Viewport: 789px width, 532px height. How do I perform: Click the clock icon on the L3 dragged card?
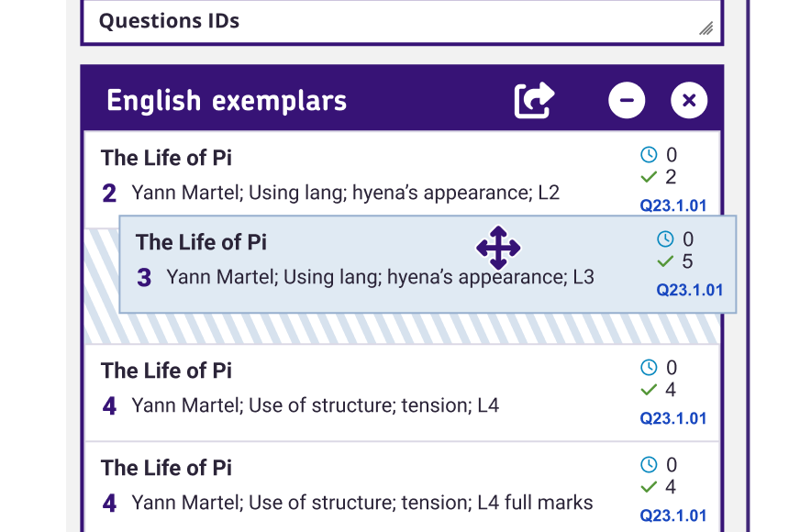click(x=665, y=239)
